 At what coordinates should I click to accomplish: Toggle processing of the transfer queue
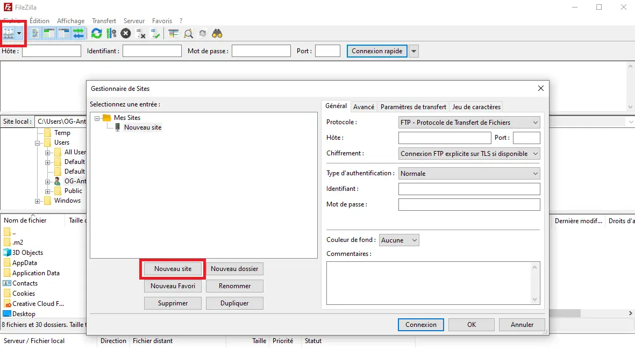[x=111, y=33]
